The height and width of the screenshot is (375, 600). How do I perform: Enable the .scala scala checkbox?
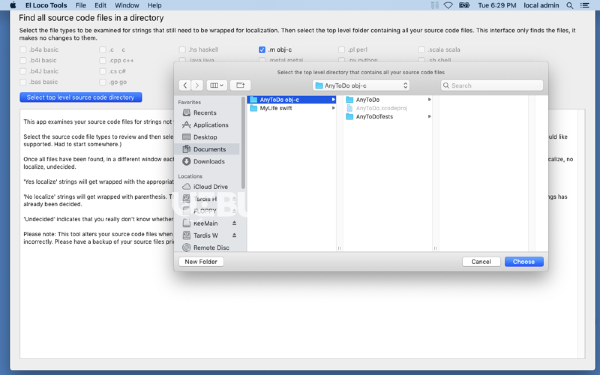point(421,50)
